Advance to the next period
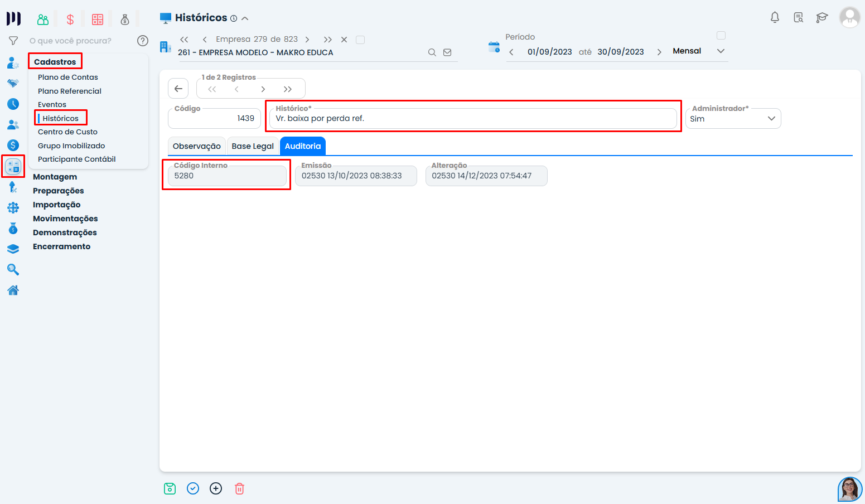Viewport: 865px width, 504px height. click(659, 52)
